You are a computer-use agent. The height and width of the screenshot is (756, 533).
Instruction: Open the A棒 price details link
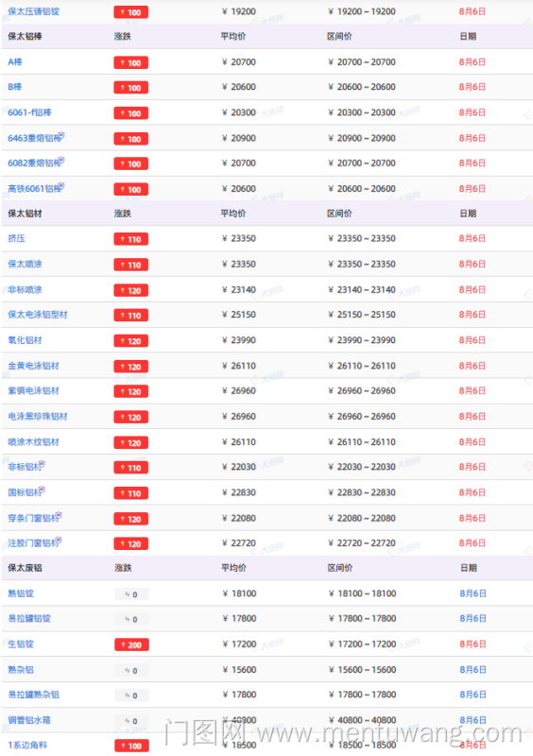[15, 61]
